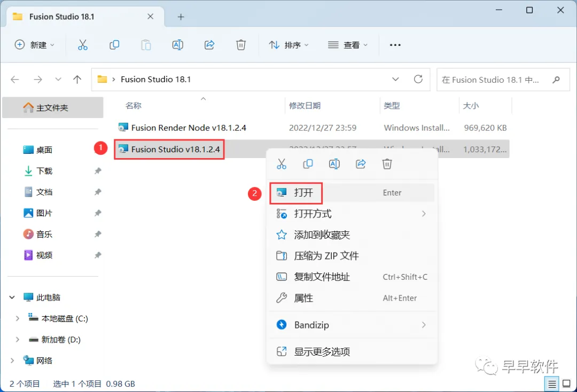Select the Fusion Render Node v18.1.2.4 file
The width and height of the screenshot is (577, 392).
pos(311,128)
